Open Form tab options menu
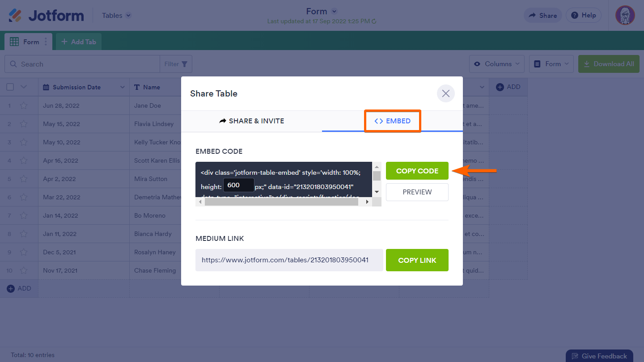 46,42
